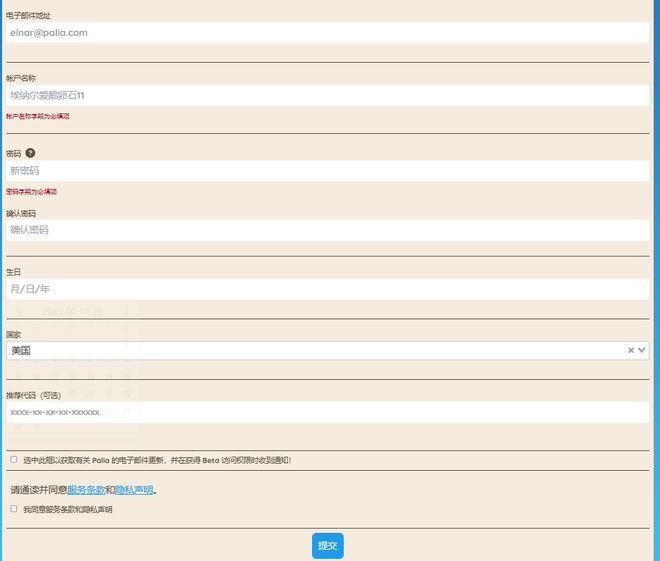Click the 我同意服务条款和隐私声明 checkbox label text
This screenshot has width=660, height=561.
click(68, 510)
